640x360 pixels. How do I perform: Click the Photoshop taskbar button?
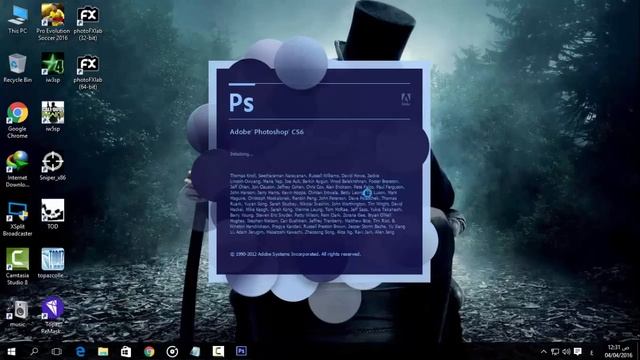coord(241,351)
